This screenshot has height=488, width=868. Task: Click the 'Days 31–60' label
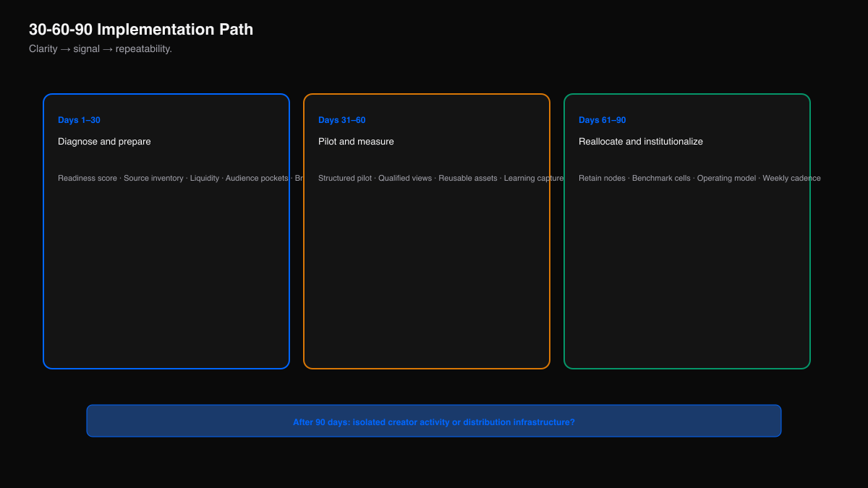click(341, 120)
